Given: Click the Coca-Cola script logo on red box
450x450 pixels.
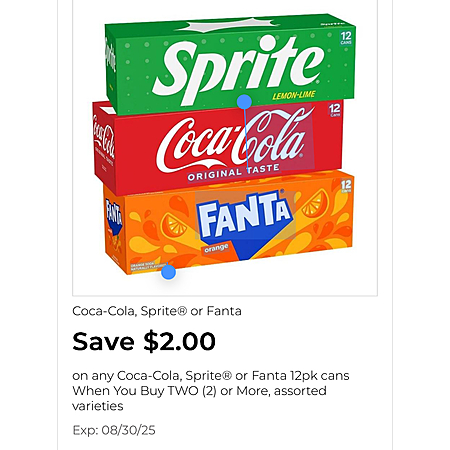Looking at the screenshot, I should 231,140.
